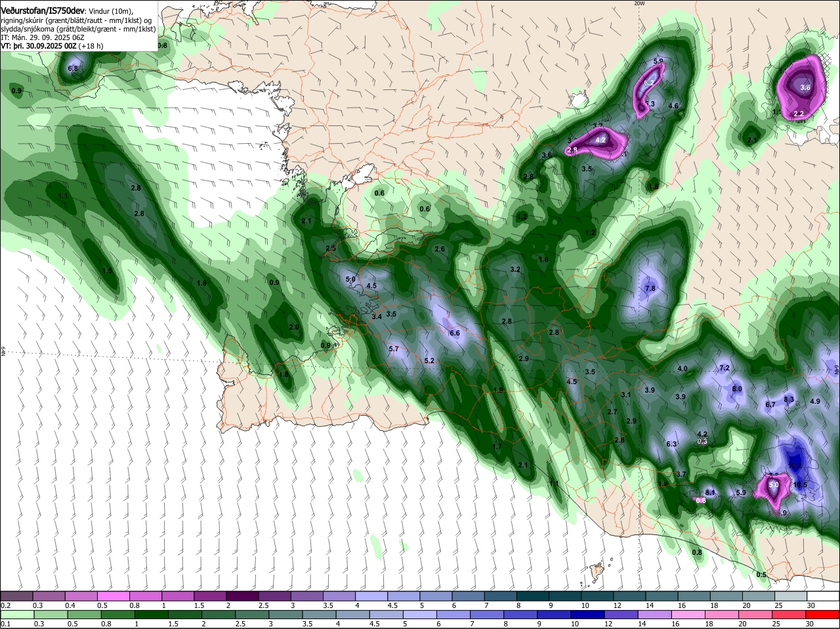Pick the pale green 0.1 rain legend swatch
This screenshot has width=840, height=629.
17,613
